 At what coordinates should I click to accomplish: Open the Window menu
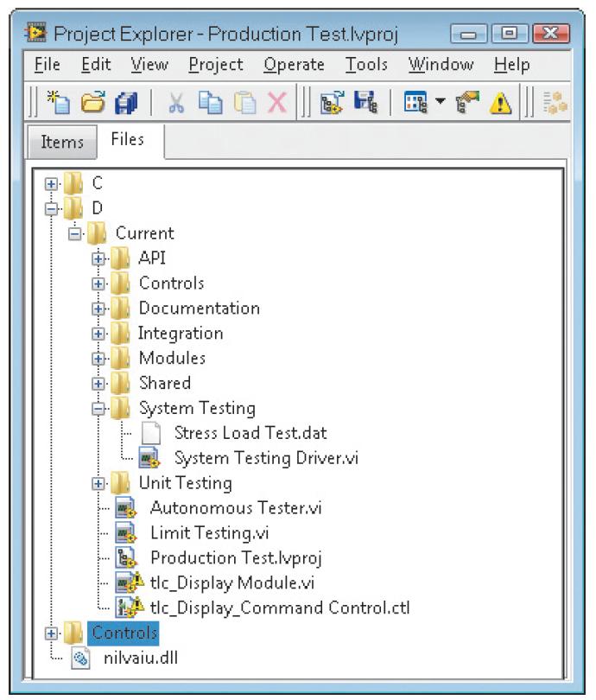[441, 65]
